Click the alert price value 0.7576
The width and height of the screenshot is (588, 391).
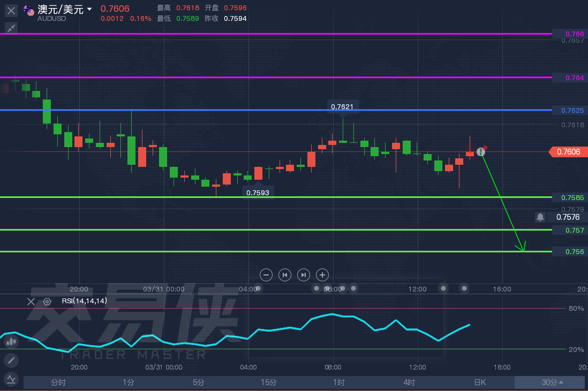(567, 217)
